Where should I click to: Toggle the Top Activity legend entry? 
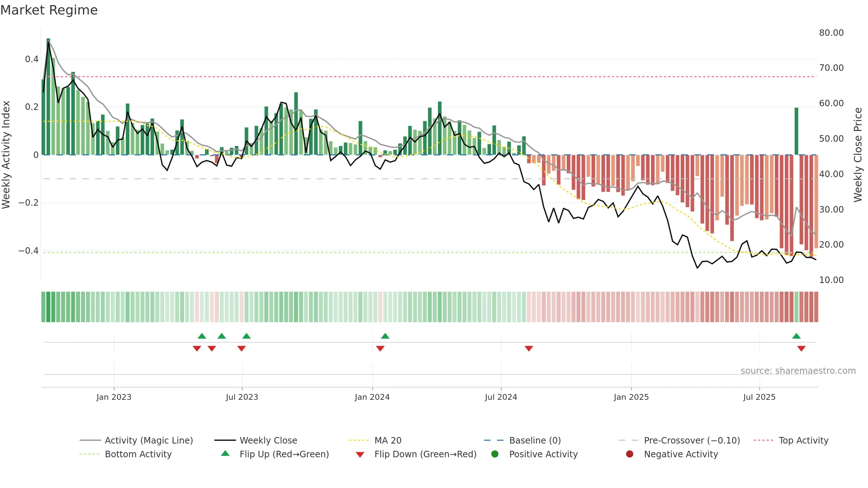coord(791,440)
